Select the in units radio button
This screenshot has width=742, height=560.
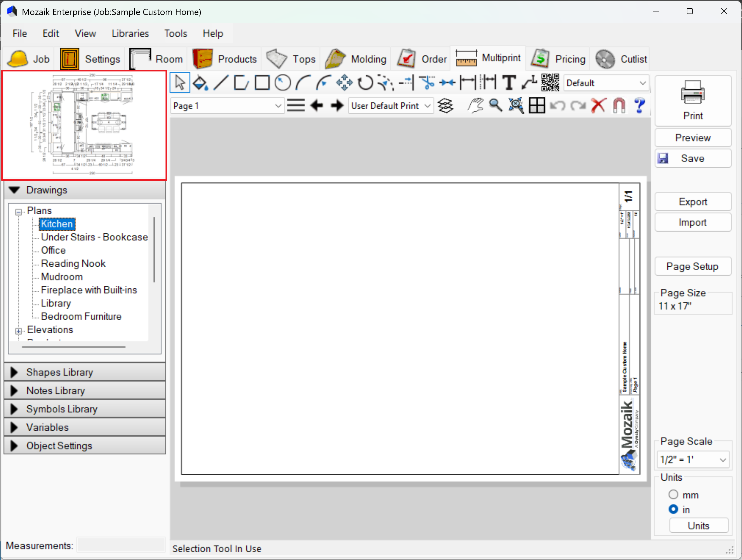pyautogui.click(x=673, y=509)
